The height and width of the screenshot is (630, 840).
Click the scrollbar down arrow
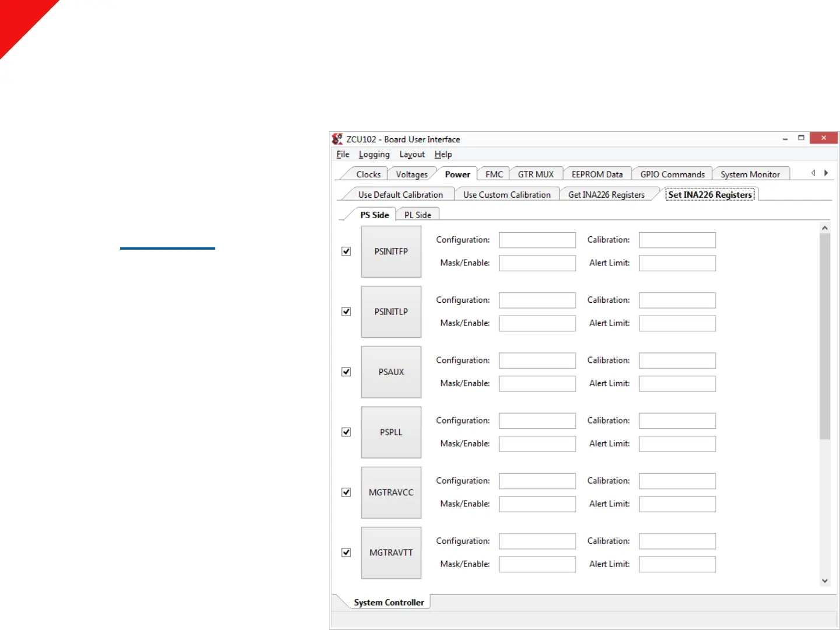[x=825, y=580]
